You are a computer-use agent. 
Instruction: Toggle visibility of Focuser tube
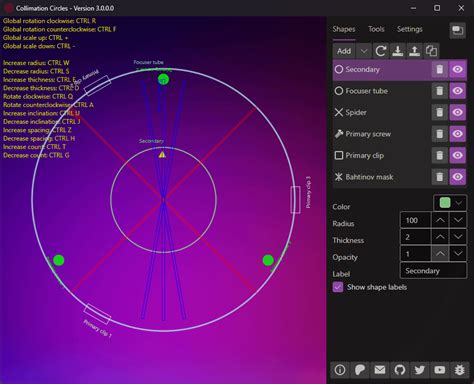point(457,91)
